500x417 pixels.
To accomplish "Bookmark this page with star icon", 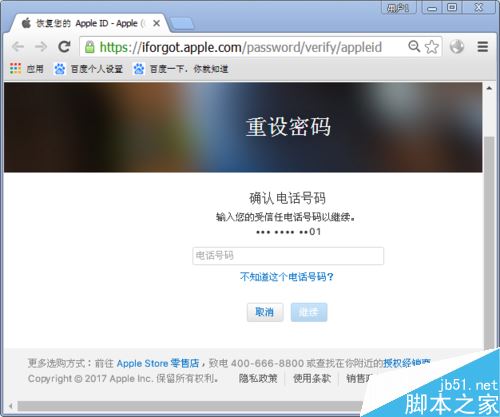I will (432, 47).
